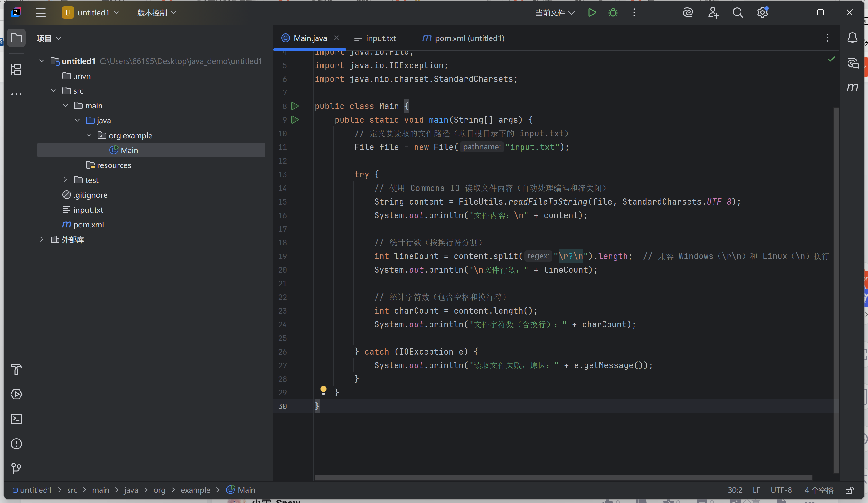This screenshot has width=868, height=503.
Task: Click the horizontal editor scrollbar
Action: click(563, 478)
